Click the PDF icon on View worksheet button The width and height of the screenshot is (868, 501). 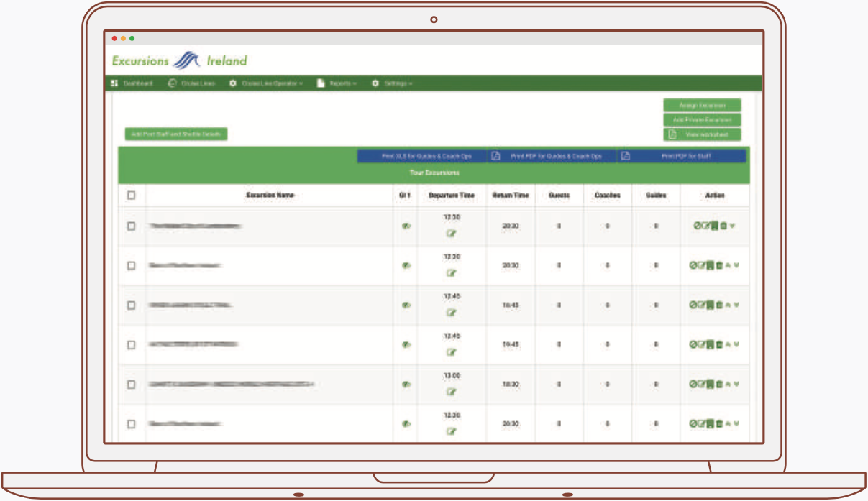point(672,134)
